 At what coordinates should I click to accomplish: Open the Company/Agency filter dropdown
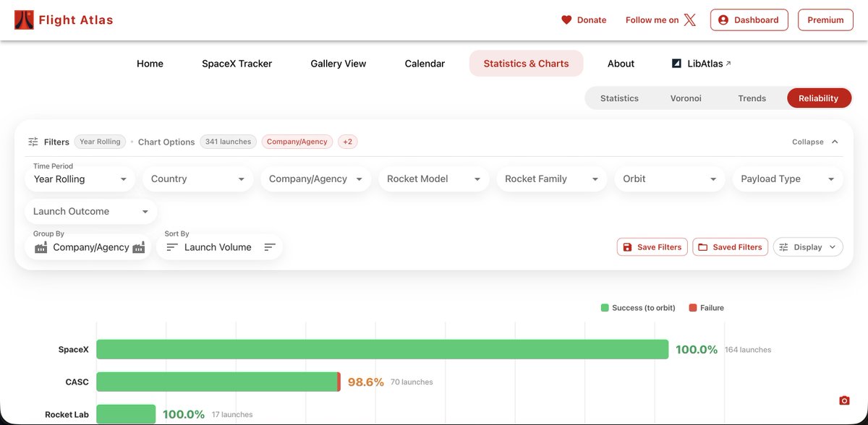(x=316, y=179)
